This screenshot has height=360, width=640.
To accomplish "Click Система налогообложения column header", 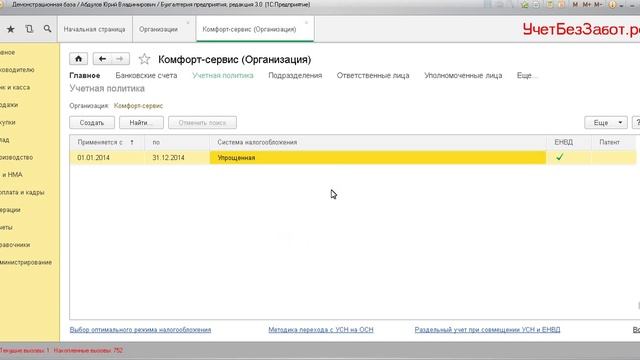I will coord(378,142).
